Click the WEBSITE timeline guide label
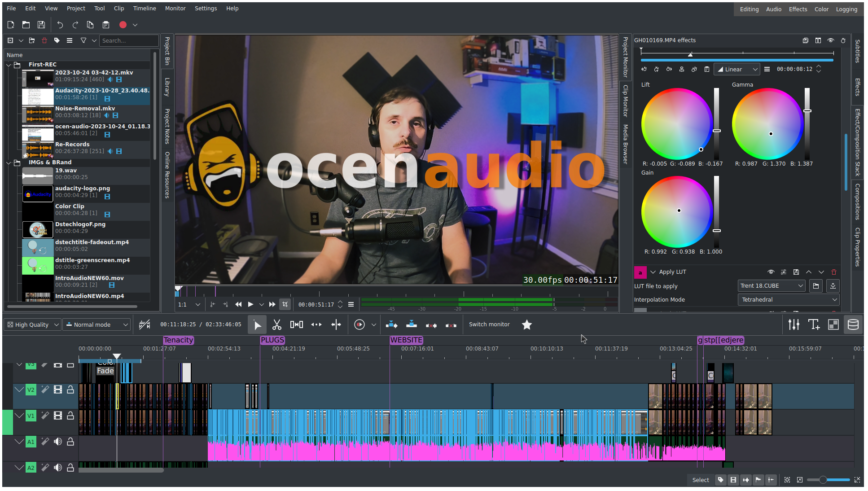The image size is (868, 491). coord(406,340)
